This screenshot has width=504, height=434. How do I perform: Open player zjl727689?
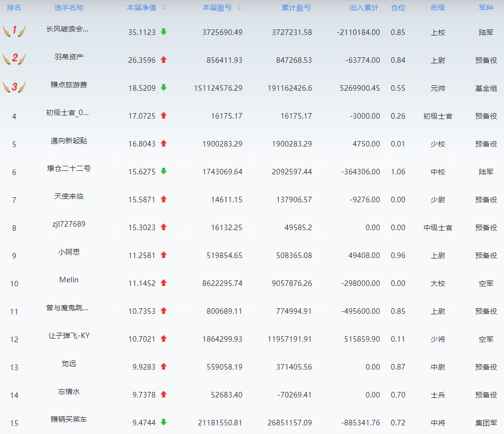69,224
